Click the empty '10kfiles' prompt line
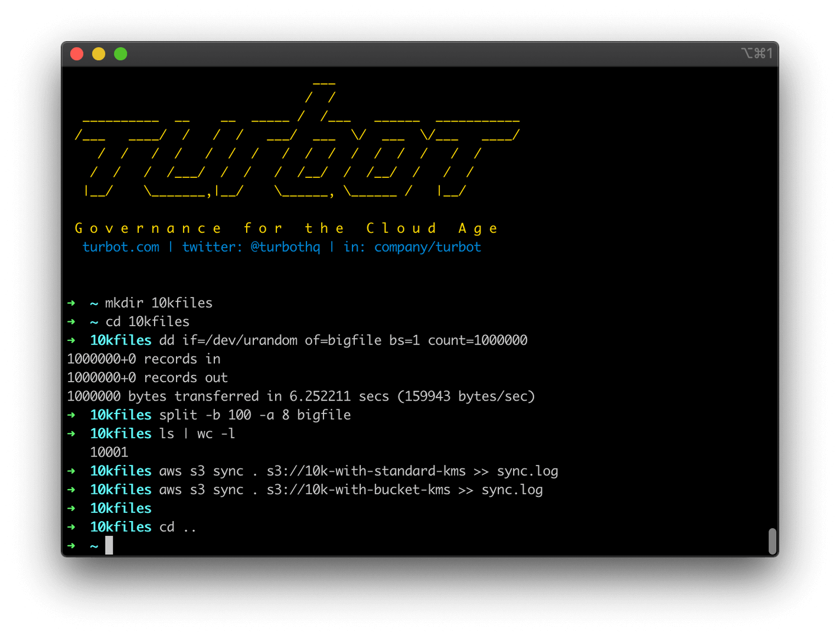The image size is (840, 638). (120, 508)
